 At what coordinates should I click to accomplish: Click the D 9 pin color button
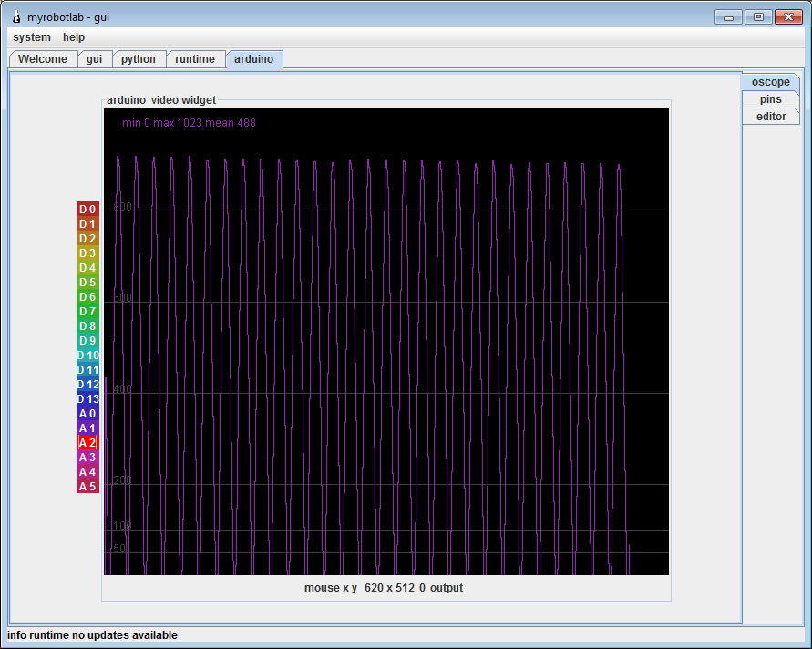88,340
